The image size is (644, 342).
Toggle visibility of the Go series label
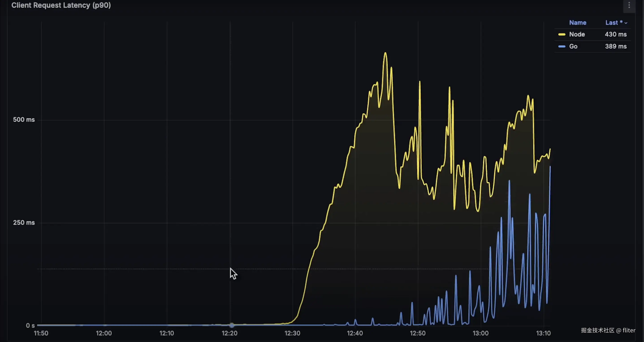click(573, 46)
